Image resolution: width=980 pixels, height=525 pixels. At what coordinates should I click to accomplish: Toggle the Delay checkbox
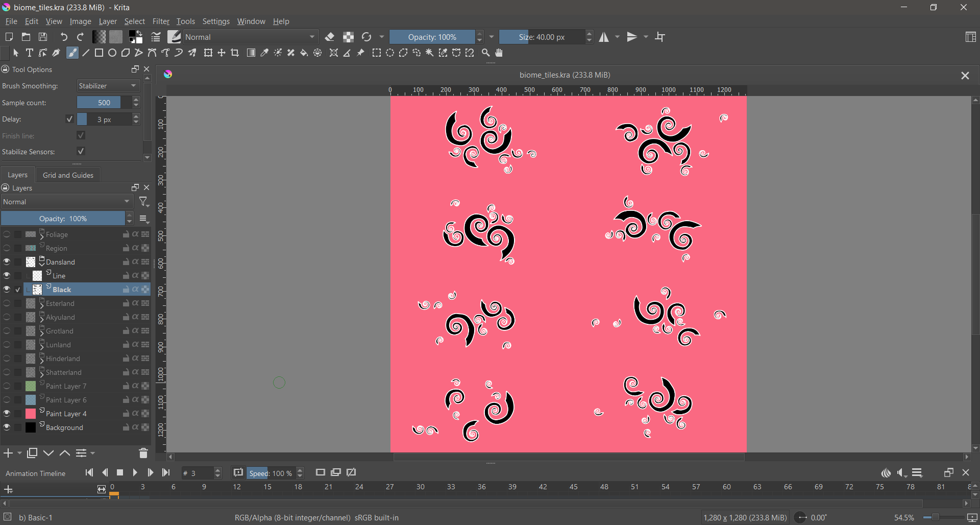tap(70, 119)
